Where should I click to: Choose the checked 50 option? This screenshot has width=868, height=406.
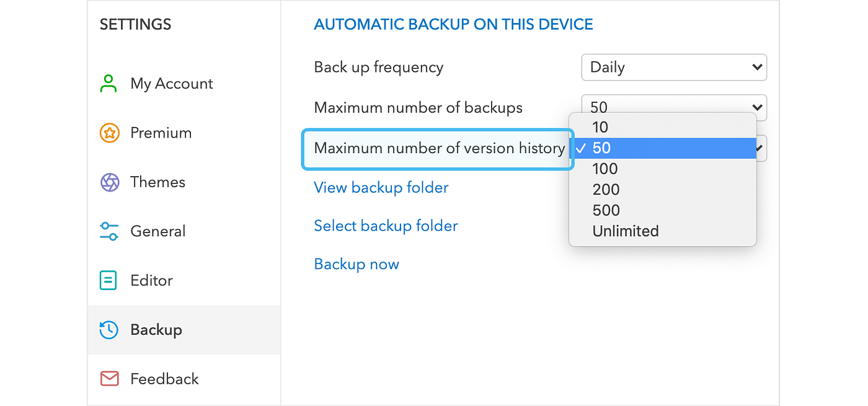[x=601, y=148]
